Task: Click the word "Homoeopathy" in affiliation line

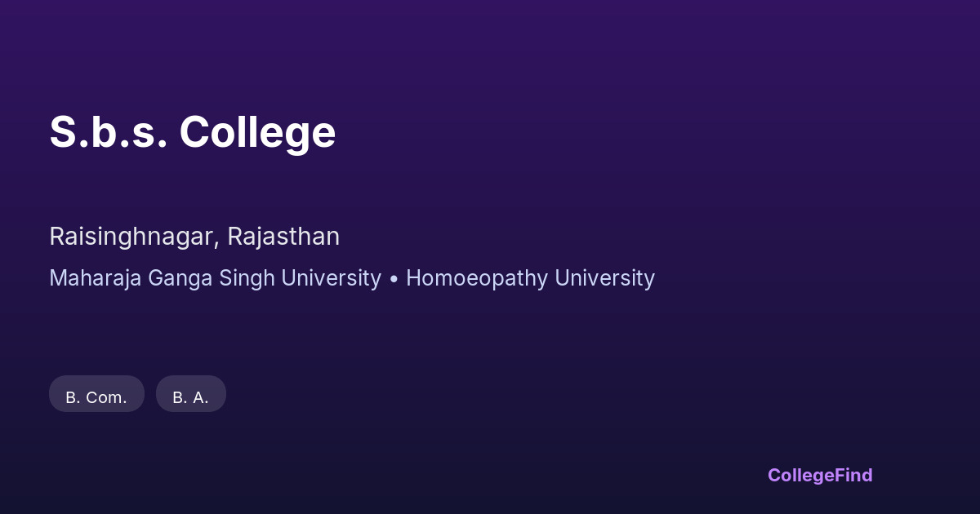Action: (x=477, y=278)
